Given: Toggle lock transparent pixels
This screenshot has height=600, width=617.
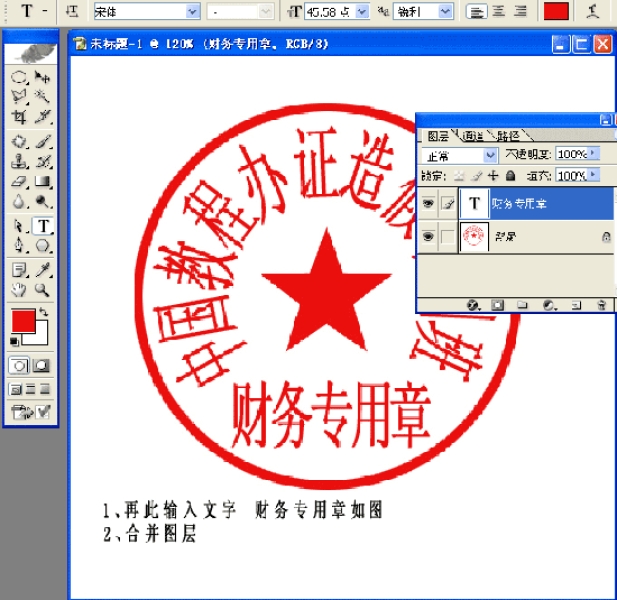Looking at the screenshot, I should tap(458, 176).
